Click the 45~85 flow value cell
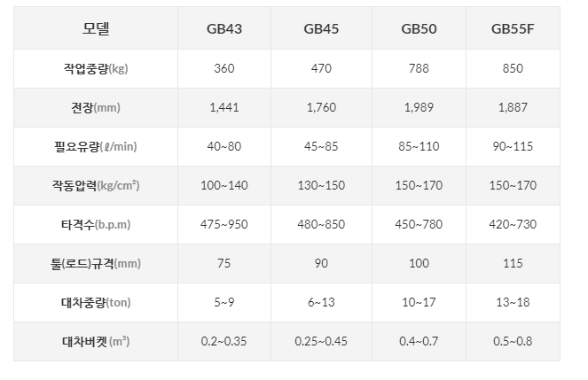588x380 pixels. point(321,146)
